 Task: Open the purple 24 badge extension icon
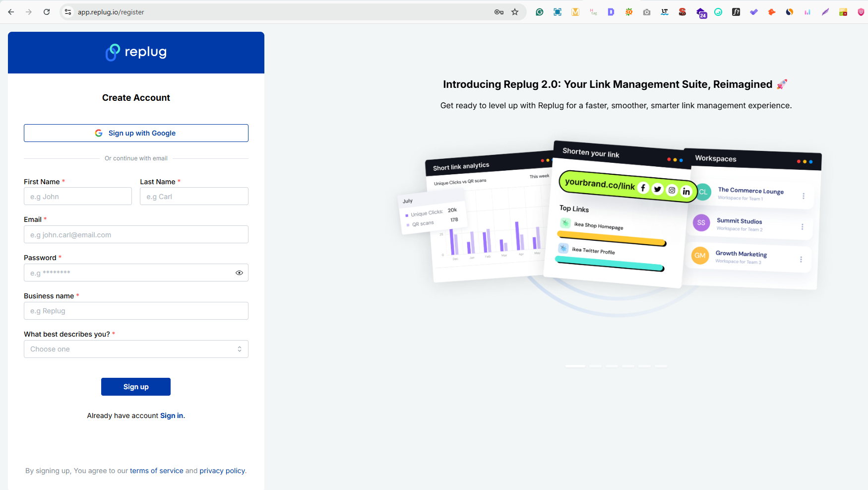(701, 13)
